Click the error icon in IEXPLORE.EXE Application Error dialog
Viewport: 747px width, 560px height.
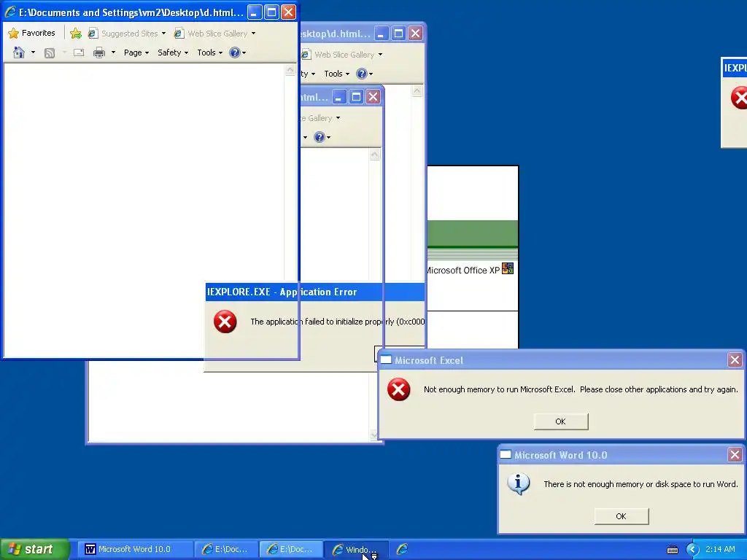(x=225, y=322)
